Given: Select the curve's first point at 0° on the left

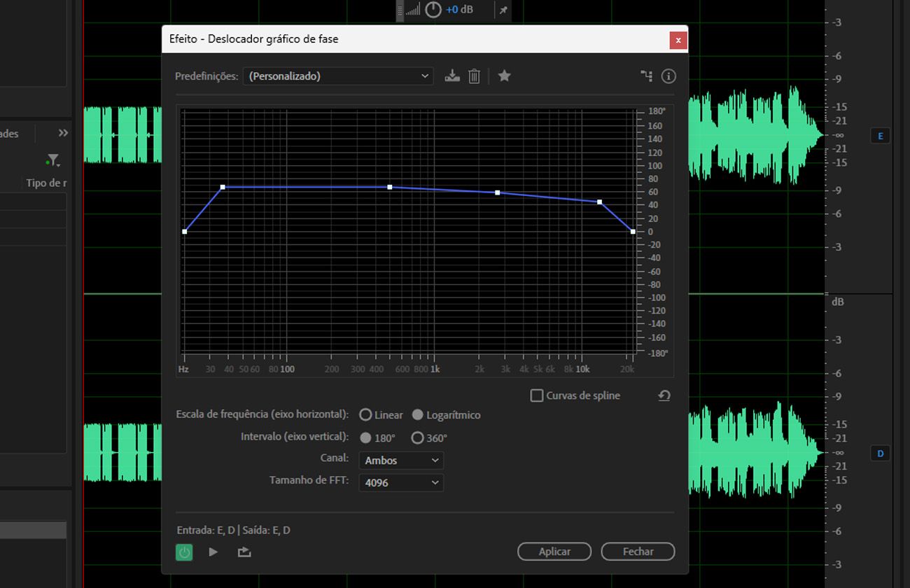Looking at the screenshot, I should (185, 232).
